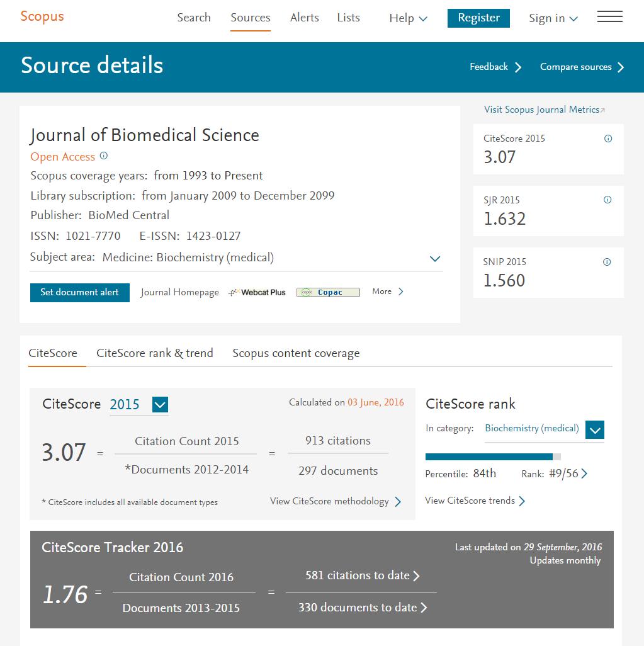Viewport: 644px width, 646px height.
Task: Click the Open Access info icon
Action: pos(104,156)
